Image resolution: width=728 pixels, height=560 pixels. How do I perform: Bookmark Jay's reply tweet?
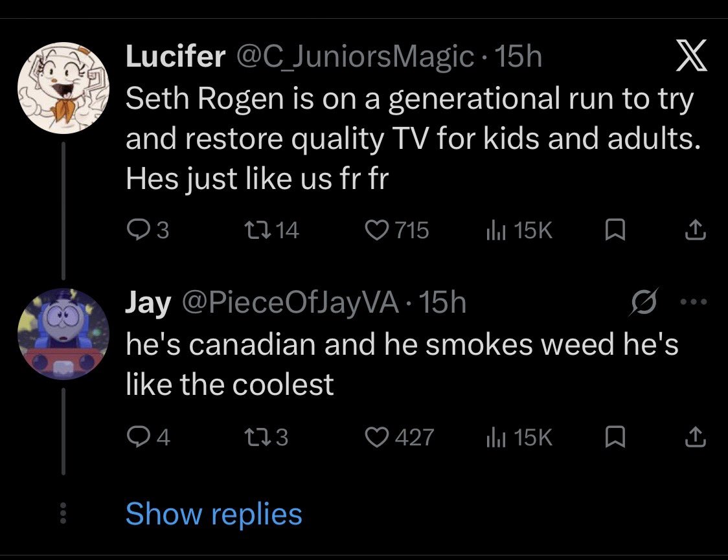coord(612,438)
